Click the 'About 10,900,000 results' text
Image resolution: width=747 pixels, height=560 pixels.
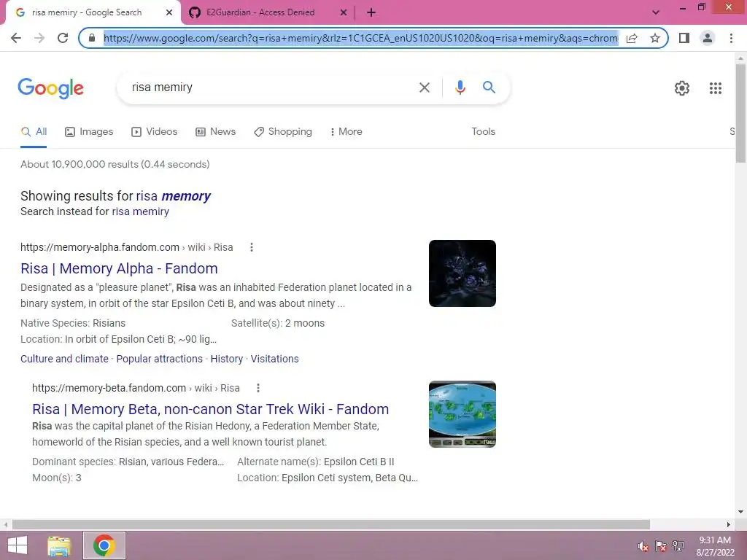(x=115, y=164)
